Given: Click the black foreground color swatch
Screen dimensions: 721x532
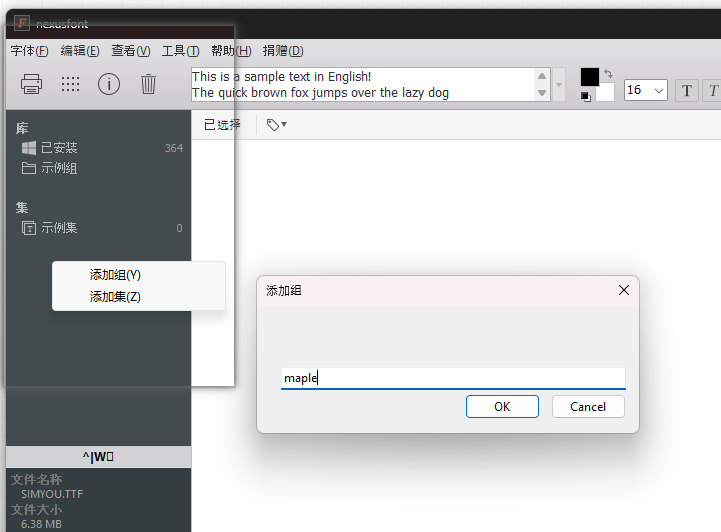Looking at the screenshot, I should 590,76.
